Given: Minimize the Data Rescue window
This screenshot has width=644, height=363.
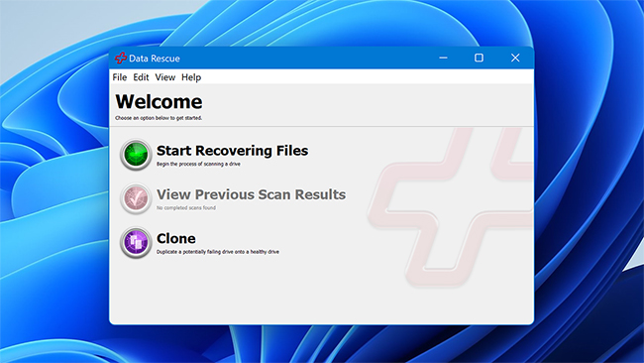Looking at the screenshot, I should point(443,58).
